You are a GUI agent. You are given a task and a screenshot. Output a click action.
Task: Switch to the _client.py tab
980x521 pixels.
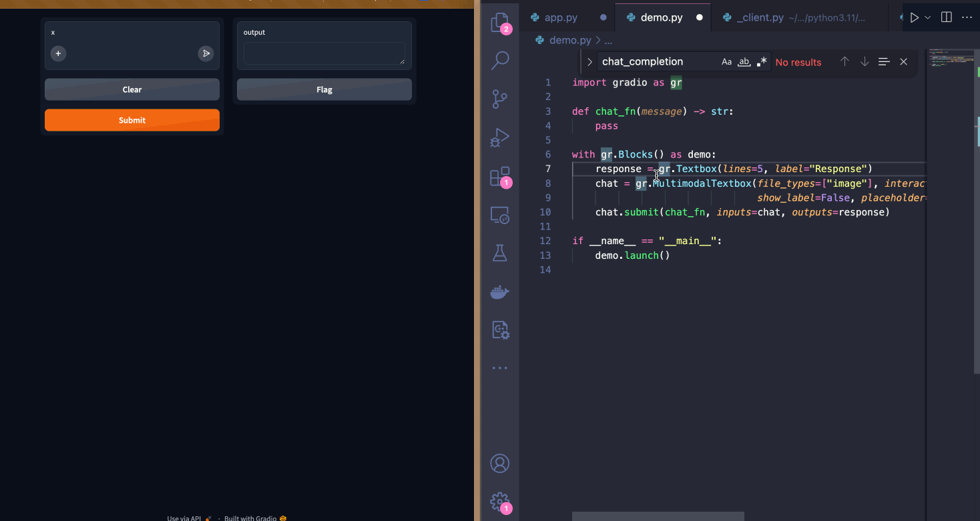760,18
